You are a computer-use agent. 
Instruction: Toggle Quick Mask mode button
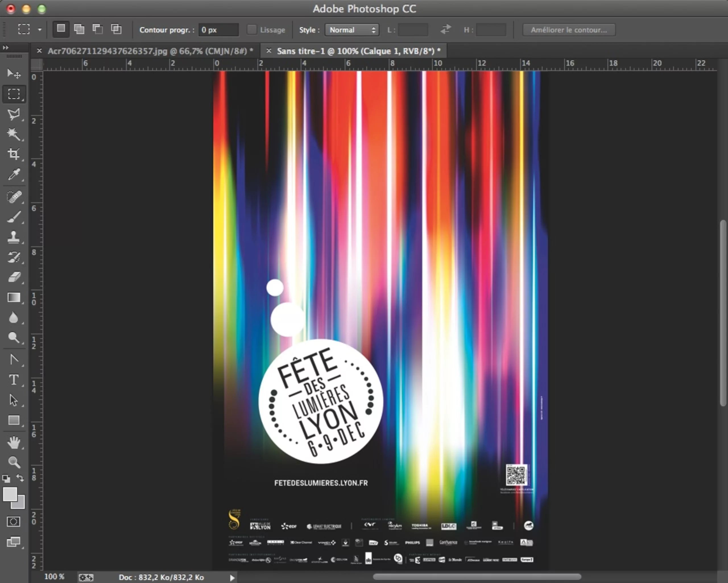(13, 522)
